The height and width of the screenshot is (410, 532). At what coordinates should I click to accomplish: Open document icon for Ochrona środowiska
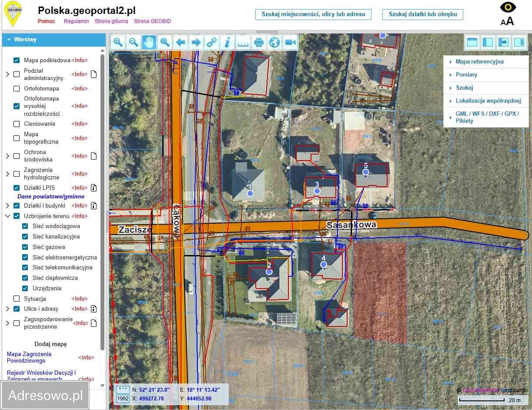coord(94,156)
